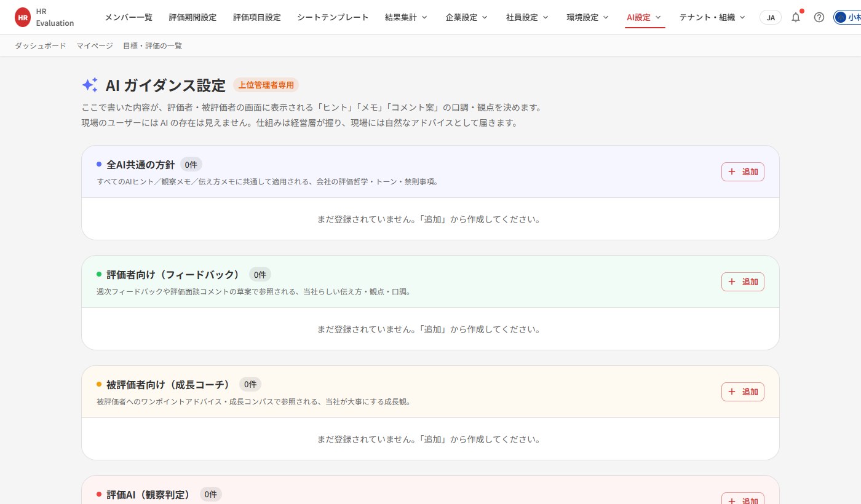Click description starting すべてのAIヒント
861x504 pixels.
pyautogui.click(x=268, y=182)
